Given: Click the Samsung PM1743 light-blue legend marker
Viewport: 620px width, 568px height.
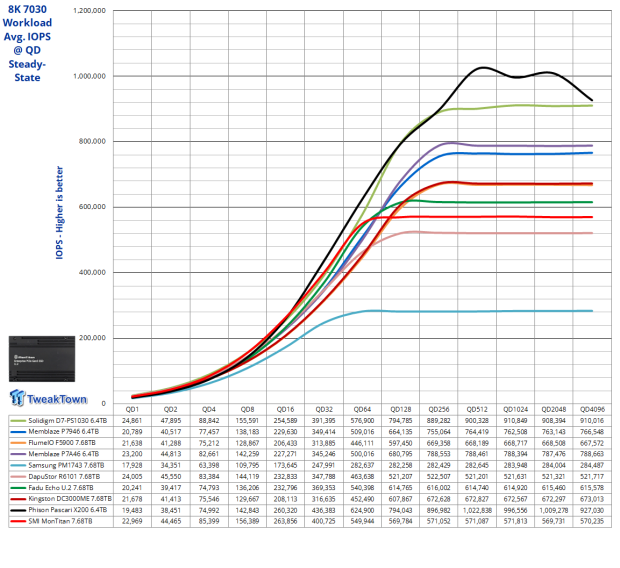Looking at the screenshot, I should pyautogui.click(x=18, y=466).
